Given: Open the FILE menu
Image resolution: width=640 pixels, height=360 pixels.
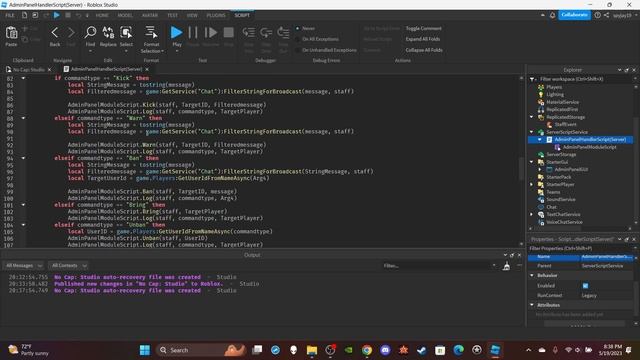Looking at the screenshot, I should point(10,15).
